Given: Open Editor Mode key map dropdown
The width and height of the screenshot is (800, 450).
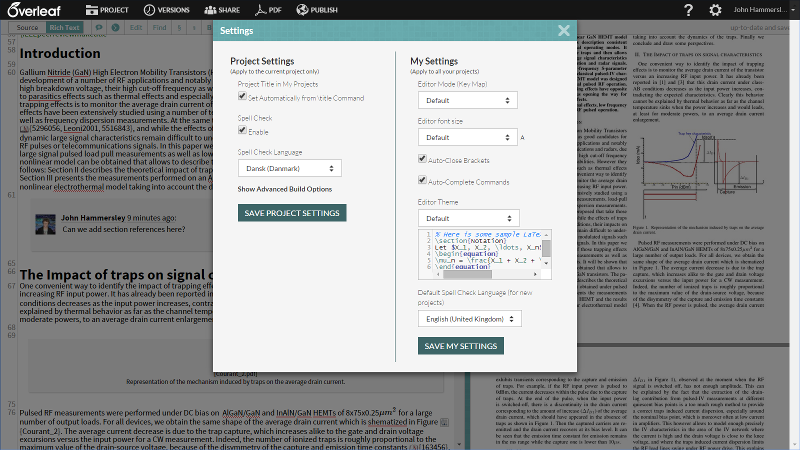Looking at the screenshot, I should [x=467, y=101].
